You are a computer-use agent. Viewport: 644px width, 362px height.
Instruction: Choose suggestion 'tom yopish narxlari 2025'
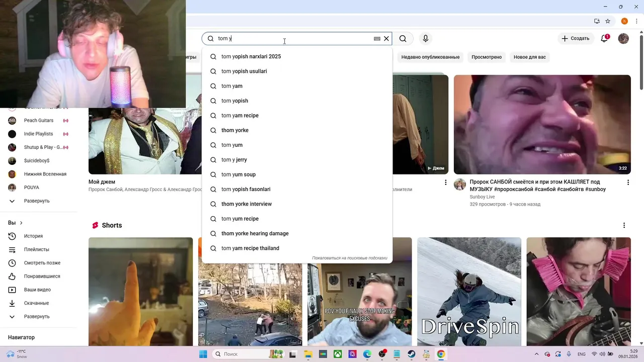297,56
